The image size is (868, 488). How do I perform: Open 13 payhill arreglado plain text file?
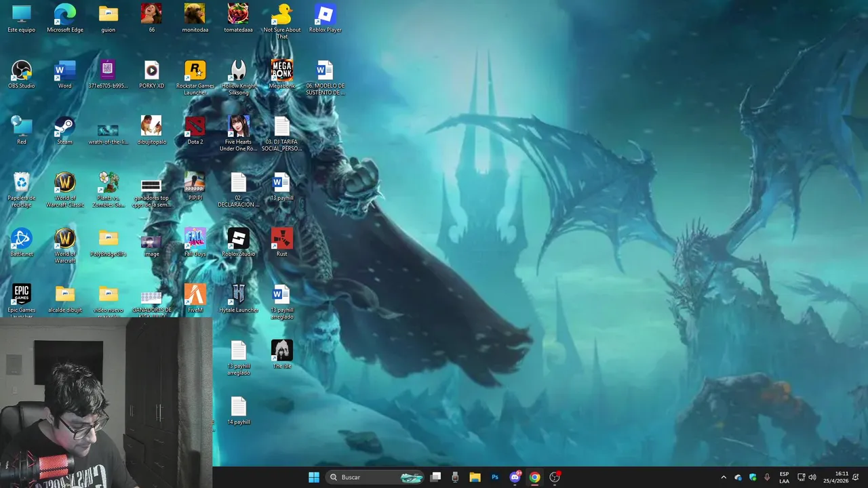tap(238, 358)
